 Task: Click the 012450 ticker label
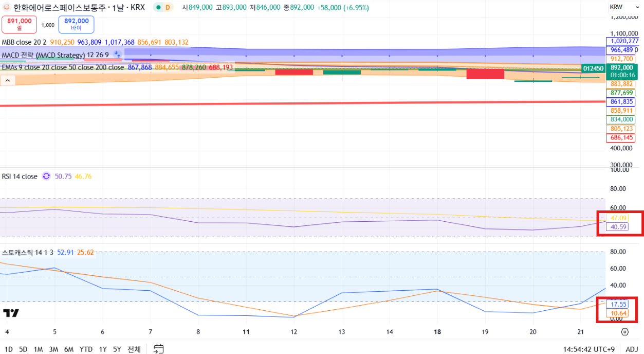point(594,68)
